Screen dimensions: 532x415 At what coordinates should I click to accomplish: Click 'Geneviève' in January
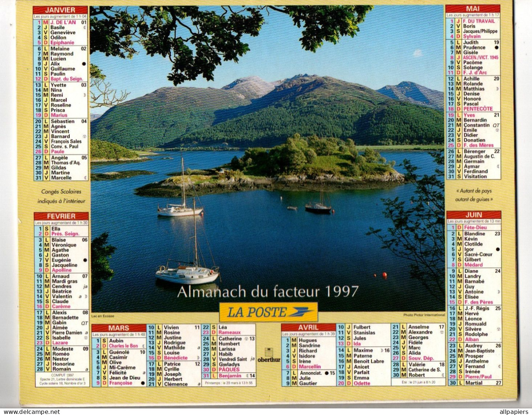(x=63, y=32)
